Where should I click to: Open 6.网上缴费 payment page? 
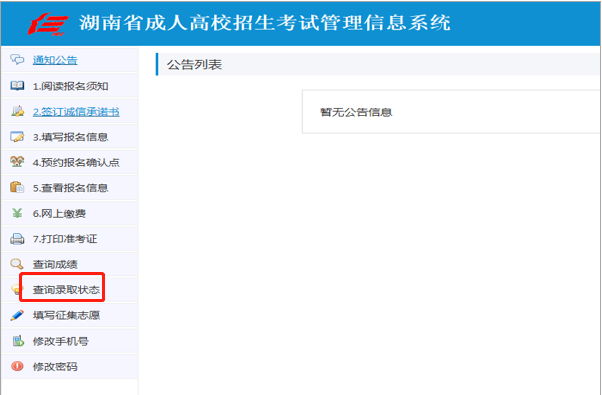click(x=59, y=213)
